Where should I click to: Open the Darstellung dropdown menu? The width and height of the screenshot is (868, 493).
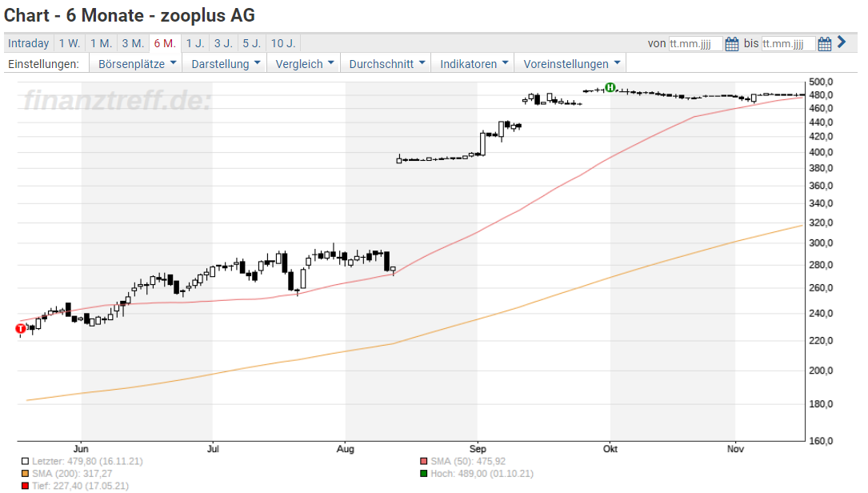tap(226, 64)
